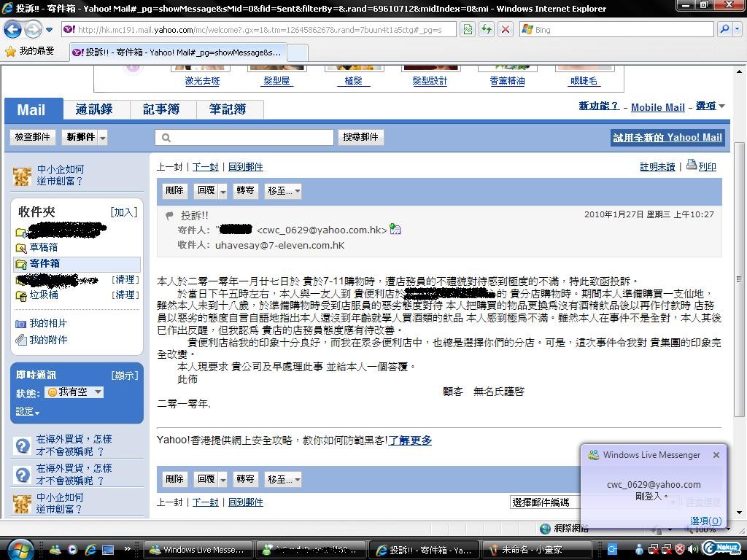Expand the top 回覆 dropdown arrow
Image resolution: width=747 pixels, height=560 pixels.
223,191
